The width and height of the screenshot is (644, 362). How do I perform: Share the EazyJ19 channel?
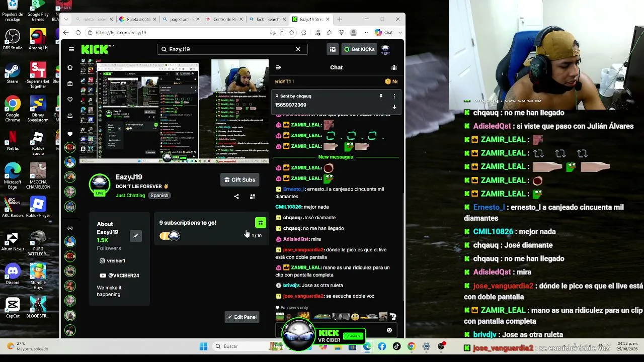tap(236, 196)
